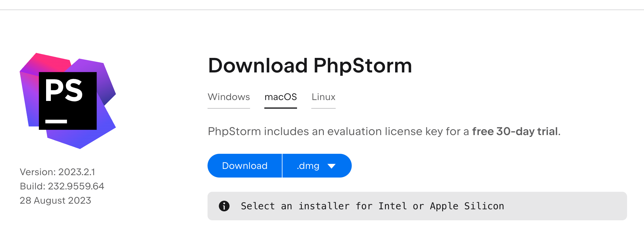Open the Linux download options
This screenshot has width=644, height=228.
point(323,97)
